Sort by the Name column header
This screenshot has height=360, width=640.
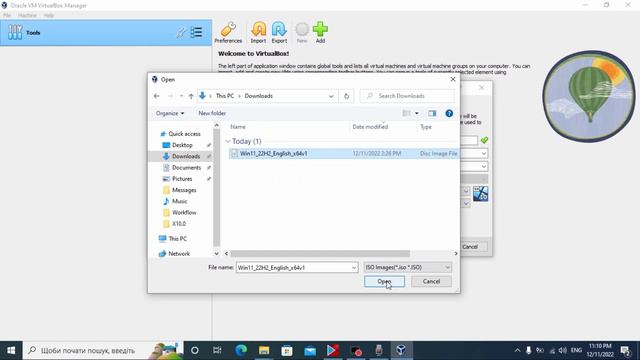(x=238, y=127)
